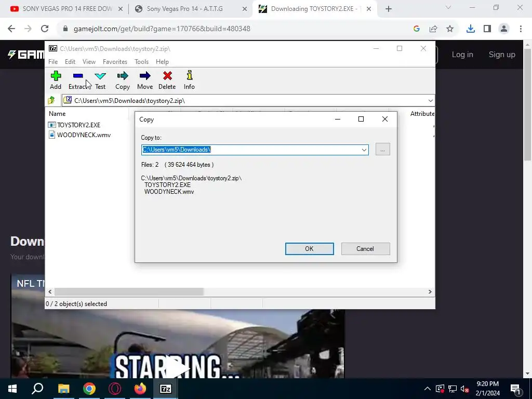Open the Tools menu

(141, 62)
